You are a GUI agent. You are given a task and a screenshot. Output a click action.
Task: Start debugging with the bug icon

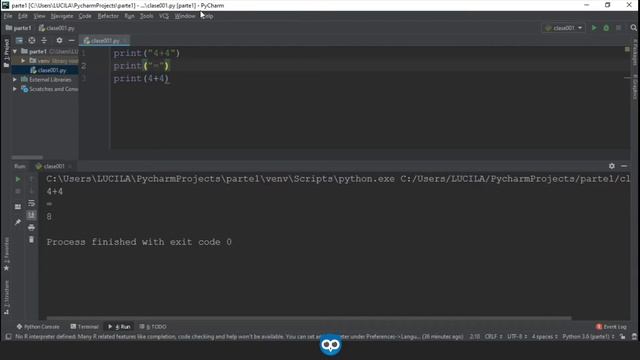pos(606,28)
